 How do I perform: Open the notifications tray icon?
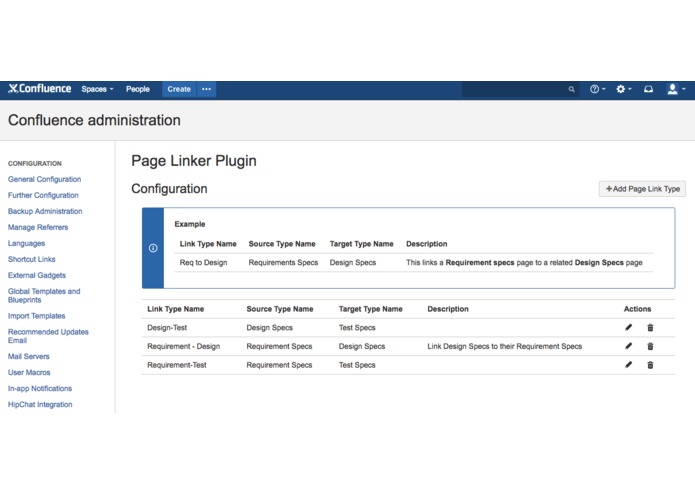pos(648,89)
